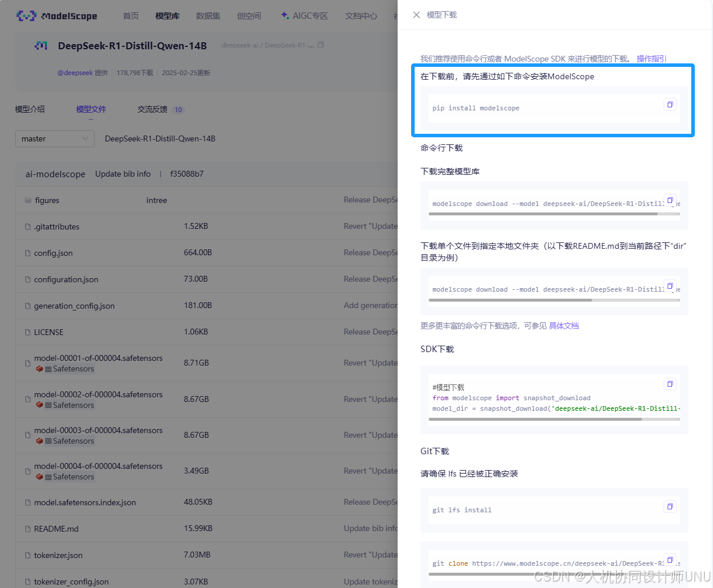
Task: Switch to the 交流反馈 tab
Action: pos(153,109)
